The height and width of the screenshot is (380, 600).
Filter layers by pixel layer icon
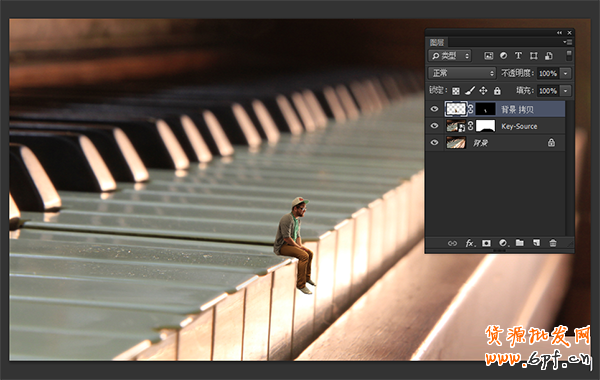point(489,56)
